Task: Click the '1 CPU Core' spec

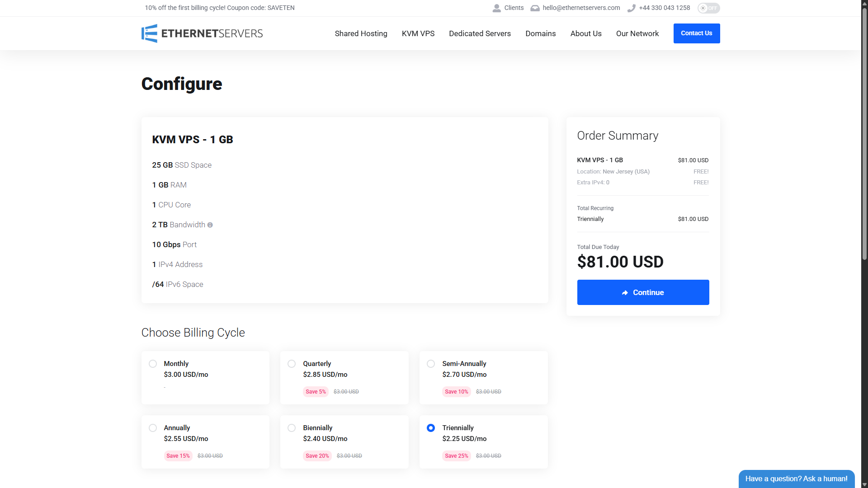Action: click(171, 205)
